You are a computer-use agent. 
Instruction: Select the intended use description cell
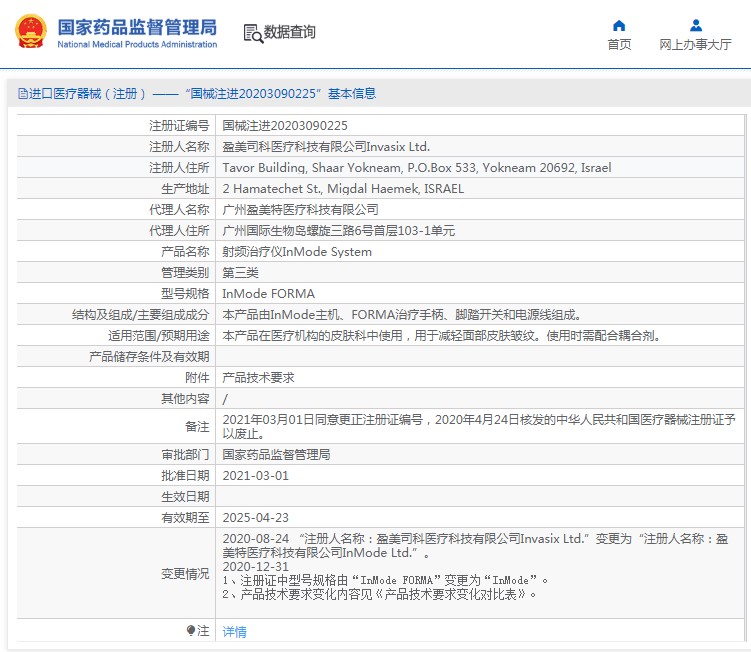click(x=479, y=336)
